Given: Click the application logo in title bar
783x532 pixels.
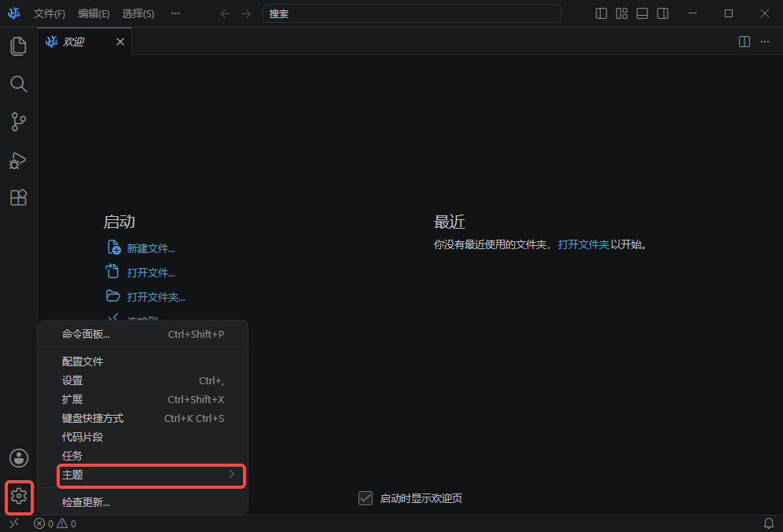Looking at the screenshot, I should click(x=14, y=13).
